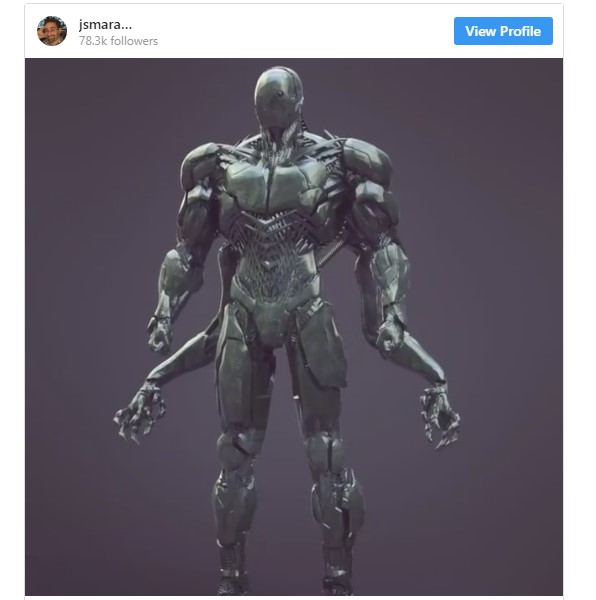The width and height of the screenshot is (596, 600).
Task: Click the robot's pelvis armor piece
Action: pos(274,320)
